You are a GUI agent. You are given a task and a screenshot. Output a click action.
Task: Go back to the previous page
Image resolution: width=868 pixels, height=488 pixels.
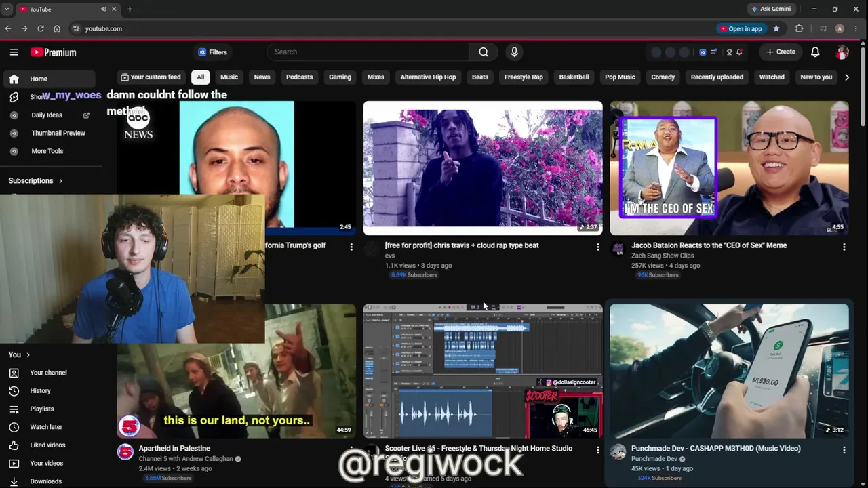click(8, 28)
